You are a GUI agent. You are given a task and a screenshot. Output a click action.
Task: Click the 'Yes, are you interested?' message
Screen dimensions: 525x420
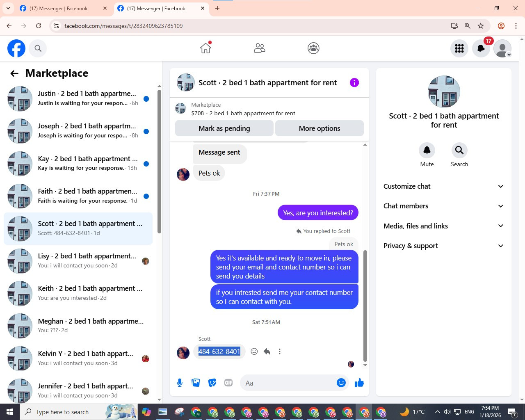(x=318, y=213)
